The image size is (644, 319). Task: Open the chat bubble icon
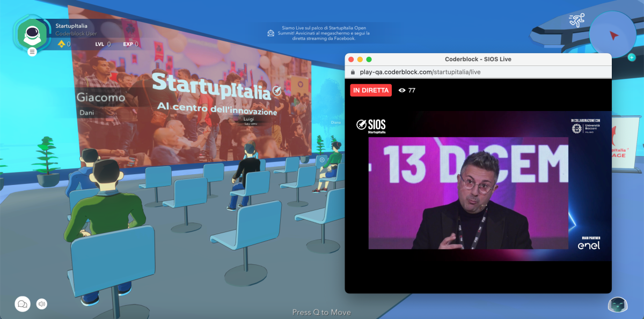23,304
